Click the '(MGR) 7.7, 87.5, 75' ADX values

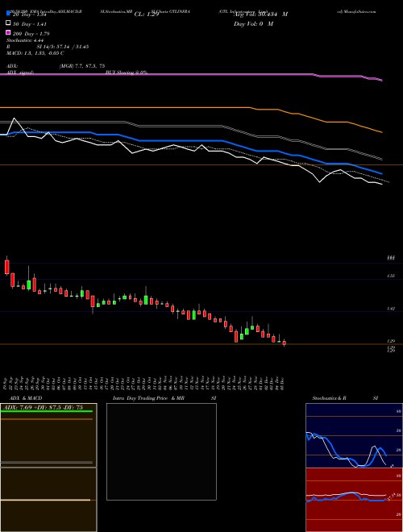click(x=82, y=66)
